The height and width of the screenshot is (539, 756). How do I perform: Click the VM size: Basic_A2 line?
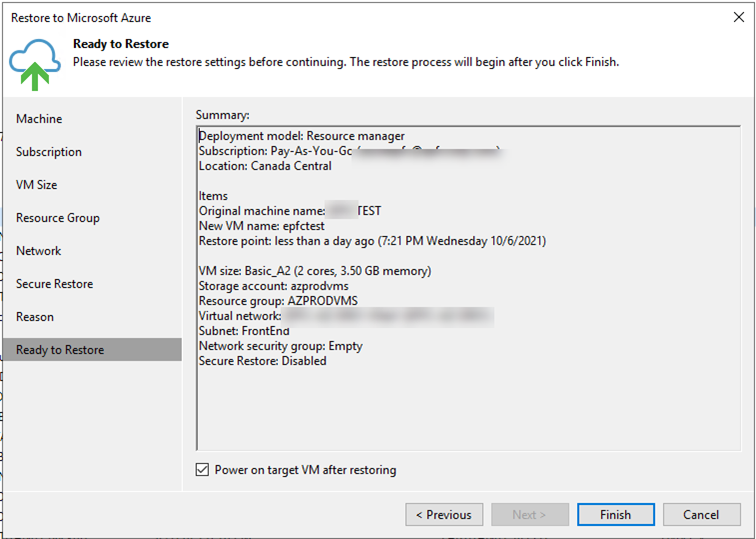tap(315, 271)
